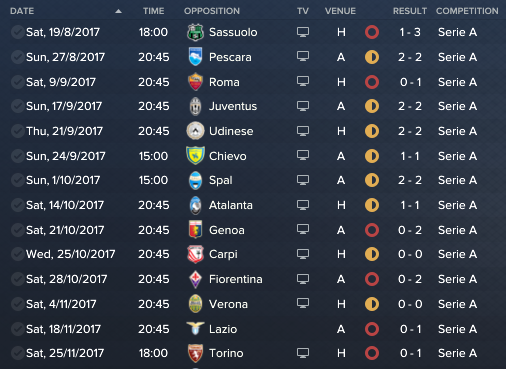
Task: Toggle the checkmark for Thu, 21/9/2017 fixture
Action: pos(17,131)
